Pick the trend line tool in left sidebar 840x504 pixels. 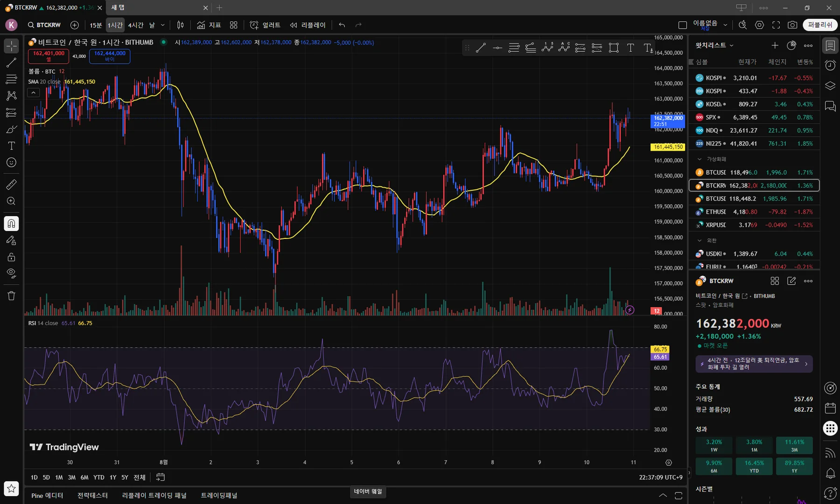11,63
